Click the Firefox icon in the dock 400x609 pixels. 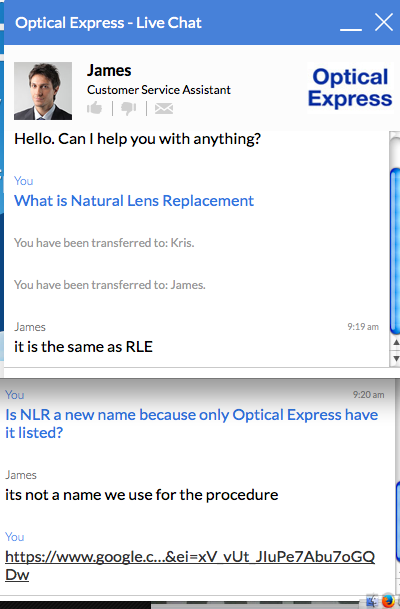pos(388,601)
